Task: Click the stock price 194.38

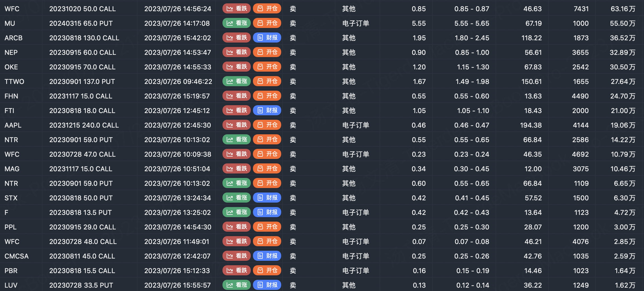Action: click(531, 125)
